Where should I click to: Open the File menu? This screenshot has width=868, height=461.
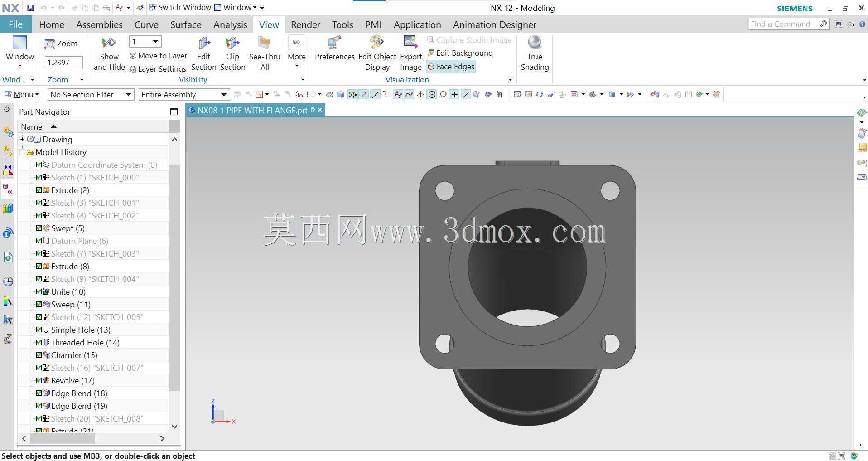(x=16, y=24)
